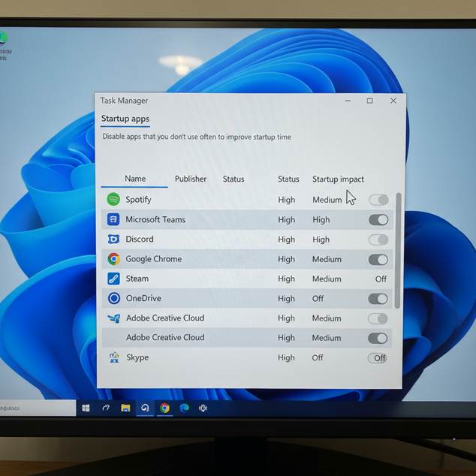Click the vertical scrollbar in Task Manager
Image resolution: width=476 pixels, height=476 pixels.
point(398,248)
